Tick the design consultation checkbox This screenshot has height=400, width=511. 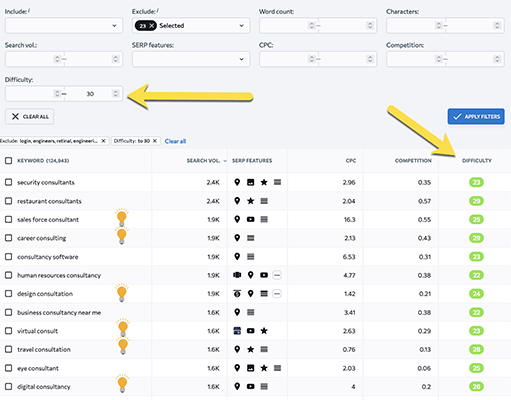[9, 294]
